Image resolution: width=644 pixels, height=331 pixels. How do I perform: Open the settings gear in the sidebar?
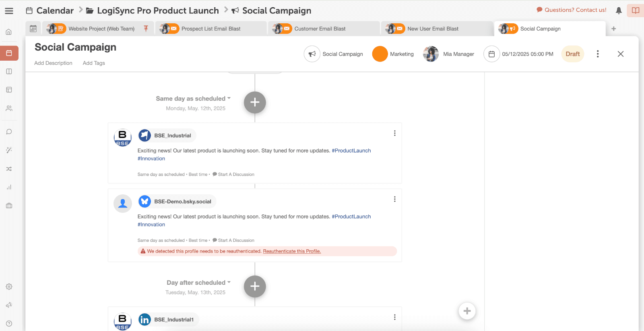9,287
